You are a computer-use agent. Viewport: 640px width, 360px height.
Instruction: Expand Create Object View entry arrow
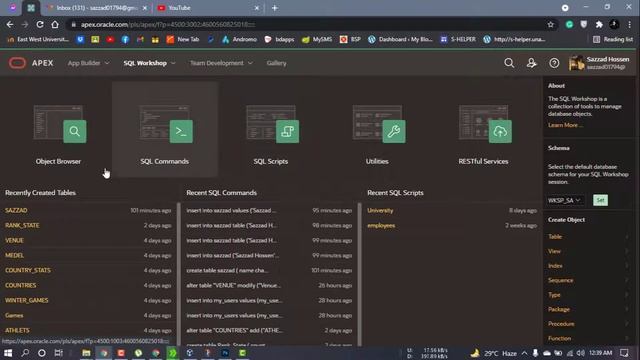(627, 251)
